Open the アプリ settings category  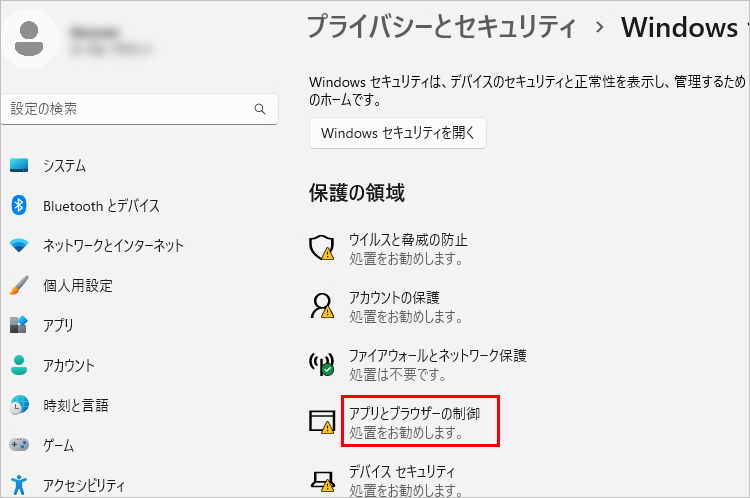(58, 326)
